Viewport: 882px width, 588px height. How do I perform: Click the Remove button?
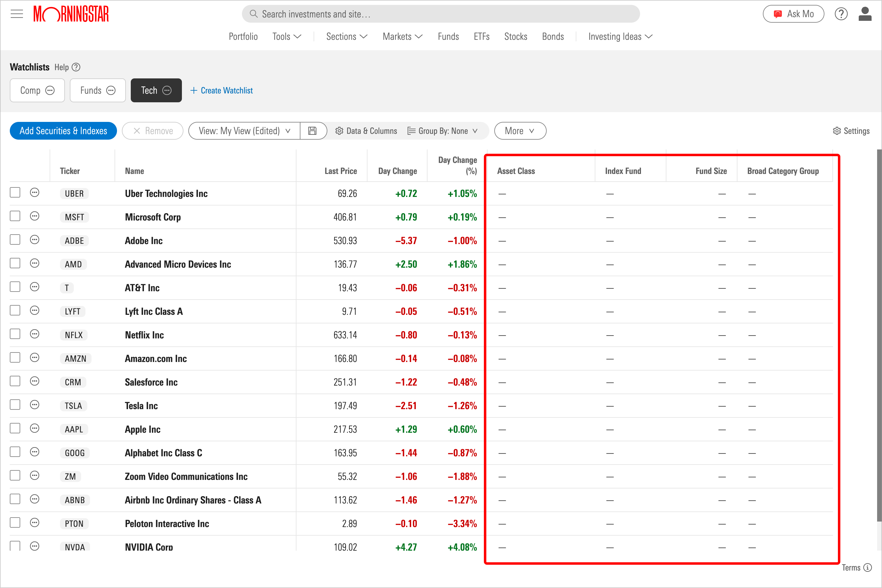click(153, 131)
